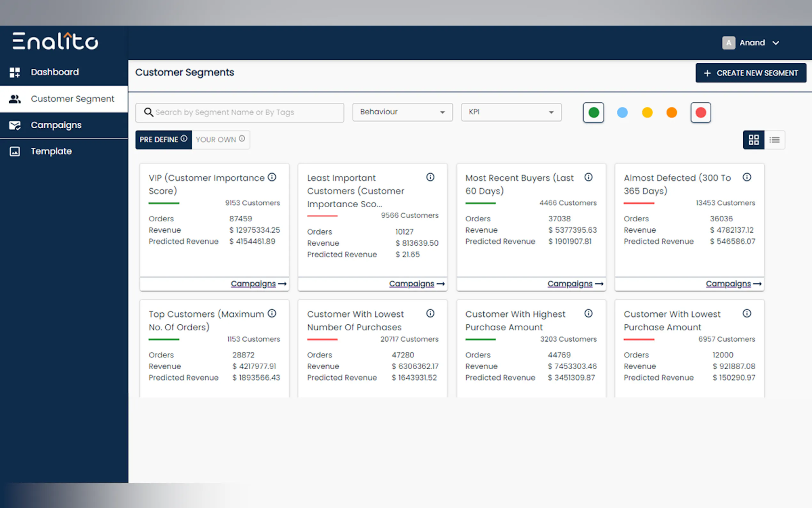Click orders value 37038
The height and width of the screenshot is (508, 812).
tap(559, 219)
